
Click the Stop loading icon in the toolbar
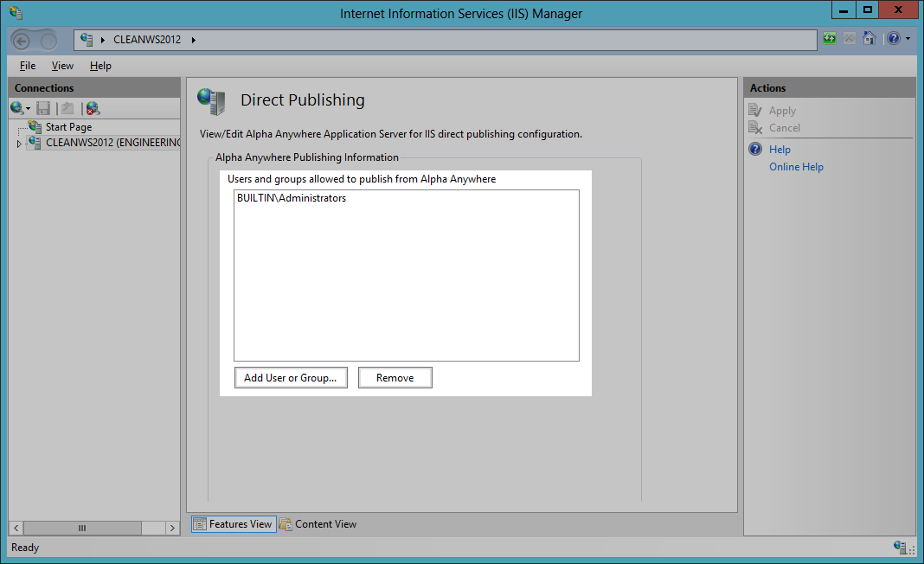coord(849,39)
